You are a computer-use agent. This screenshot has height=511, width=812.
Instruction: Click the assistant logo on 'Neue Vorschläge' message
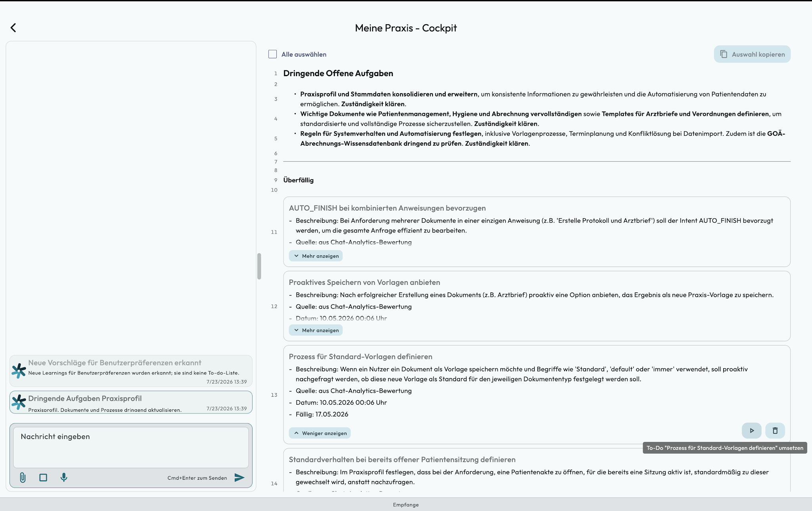tap(19, 371)
